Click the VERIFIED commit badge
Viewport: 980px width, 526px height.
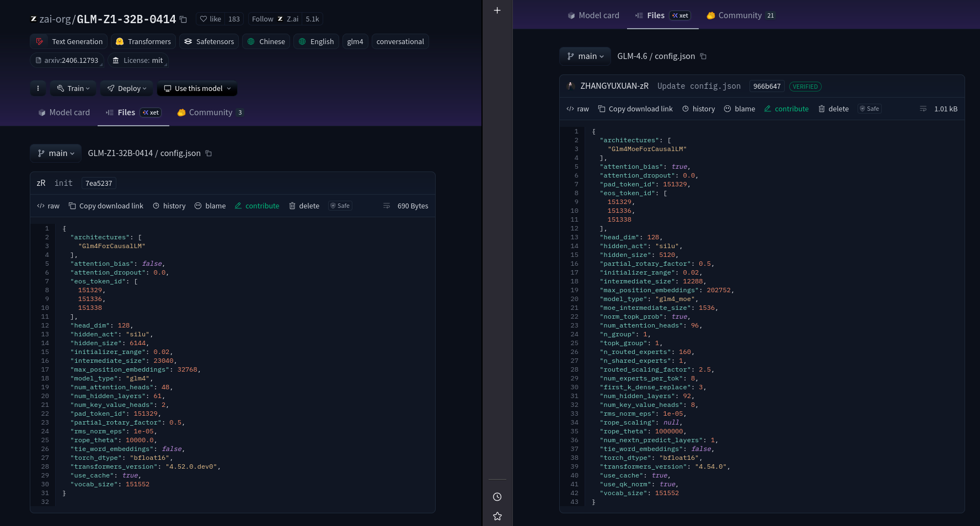tap(805, 87)
